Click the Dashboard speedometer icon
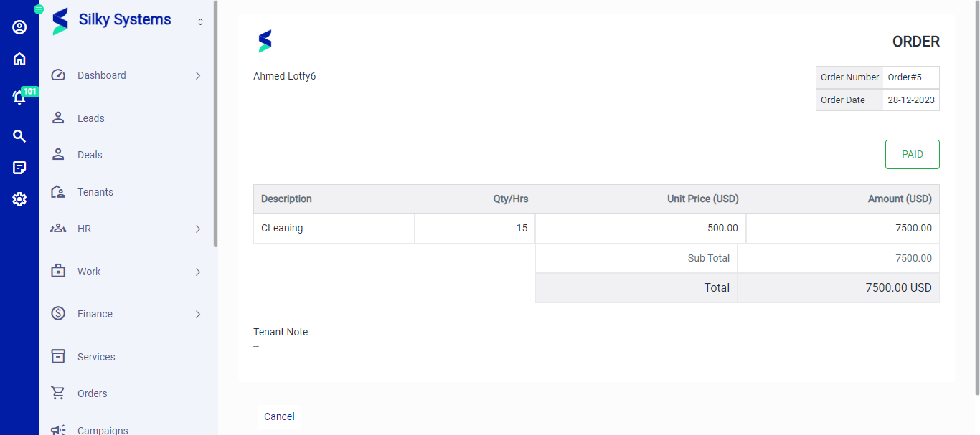 [58, 75]
